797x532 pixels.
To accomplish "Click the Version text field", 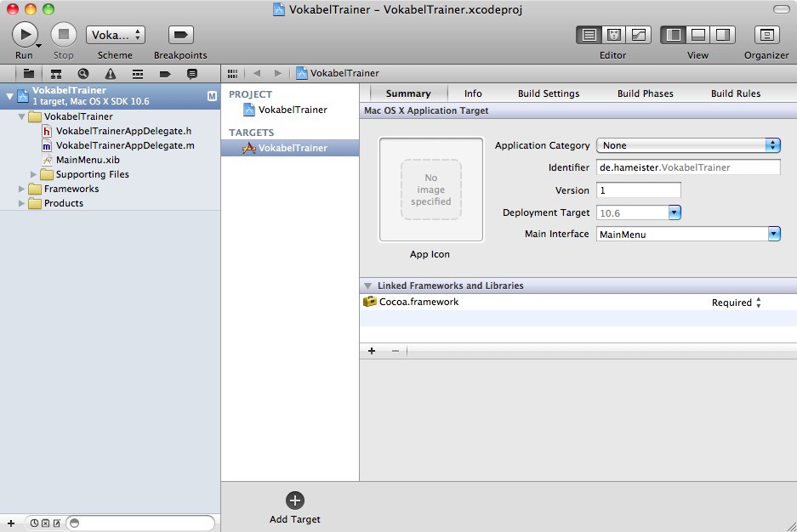I will point(639,190).
